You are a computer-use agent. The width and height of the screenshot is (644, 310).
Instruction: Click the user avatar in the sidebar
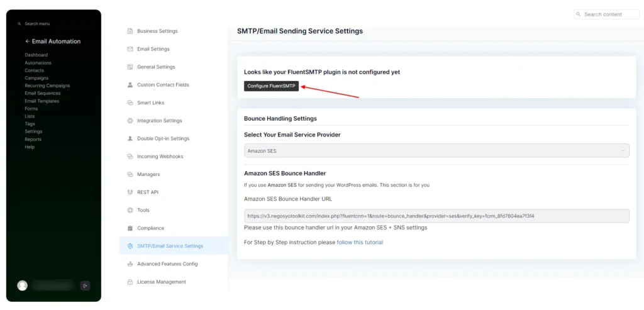[x=22, y=285]
